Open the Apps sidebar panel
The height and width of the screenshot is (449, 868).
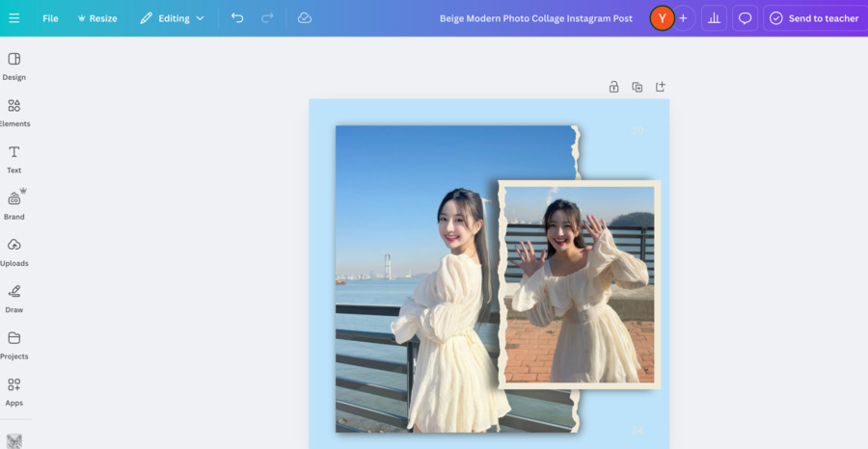coord(14,391)
